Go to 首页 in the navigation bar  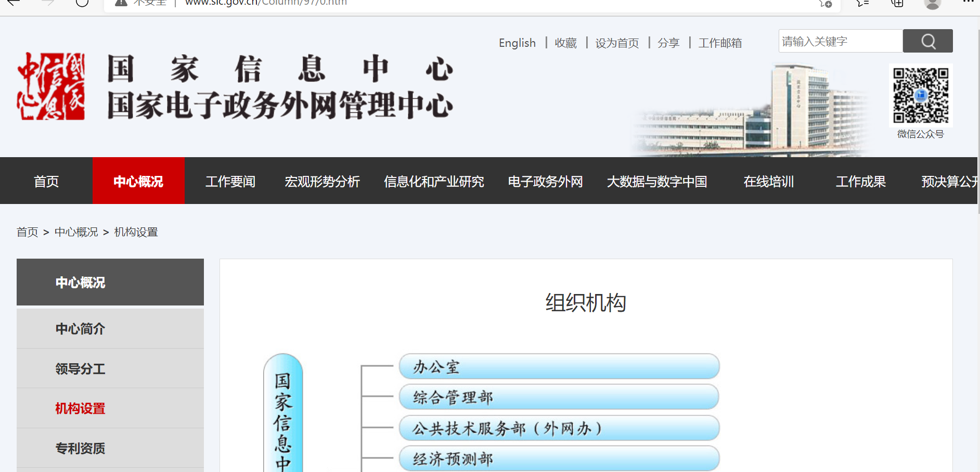coord(46,181)
